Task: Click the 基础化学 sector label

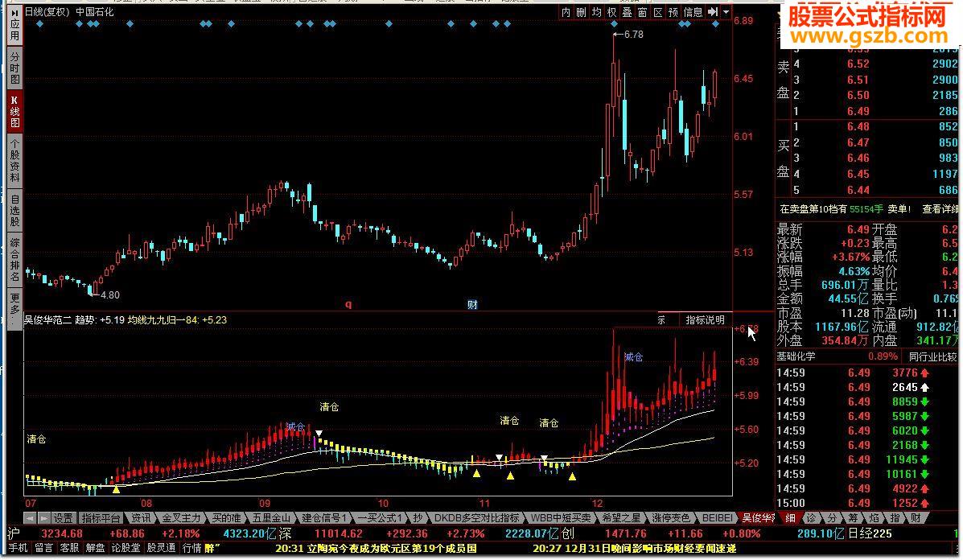Action: point(796,356)
